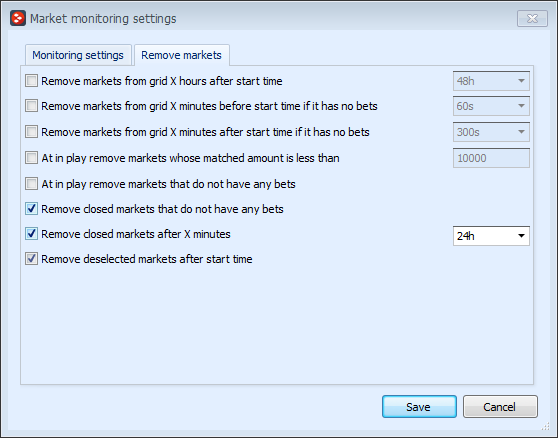
Task: Switch to the Monitoring settings tab
Action: point(78,55)
